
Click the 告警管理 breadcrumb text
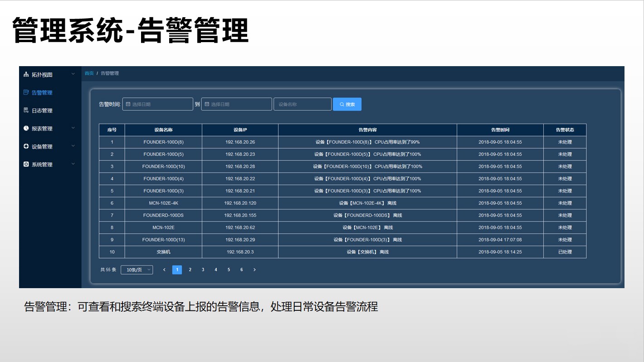110,73
